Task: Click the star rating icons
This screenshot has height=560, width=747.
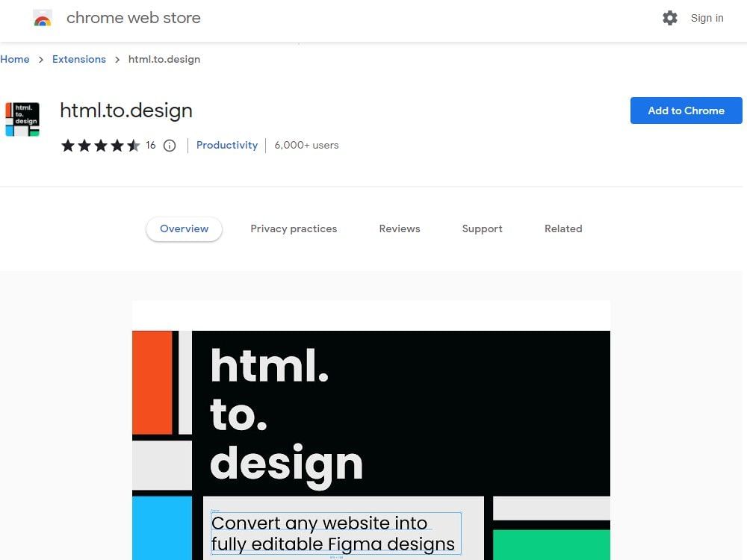Action: pos(101,146)
